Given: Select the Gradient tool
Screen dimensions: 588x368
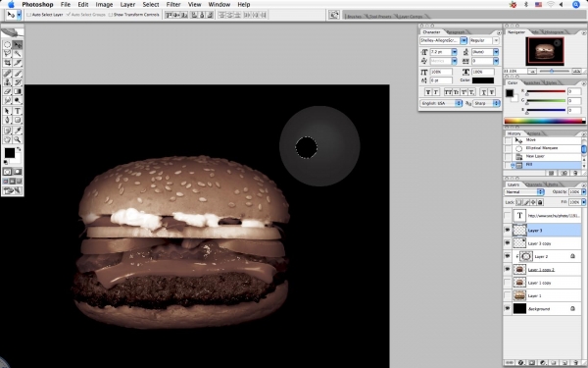Looking at the screenshot, I should pos(18,91).
